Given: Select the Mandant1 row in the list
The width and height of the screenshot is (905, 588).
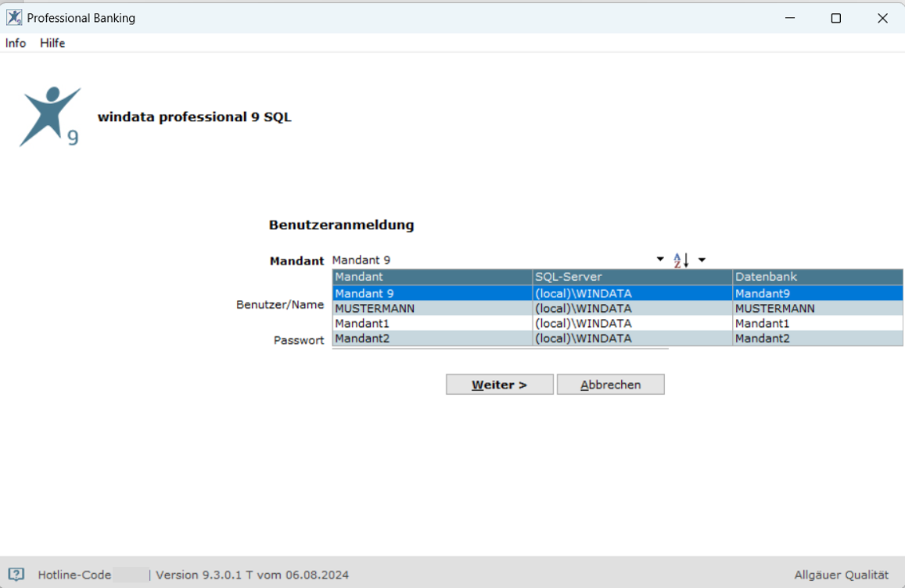Looking at the screenshot, I should coord(618,323).
